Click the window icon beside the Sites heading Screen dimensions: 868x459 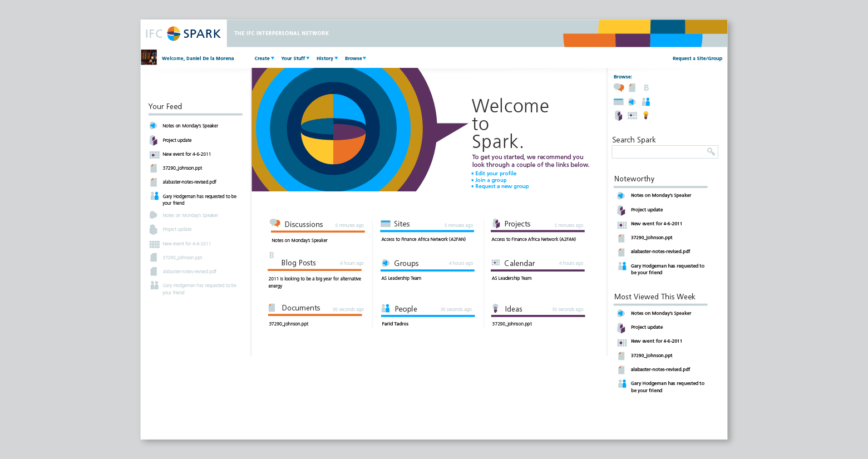tap(386, 224)
